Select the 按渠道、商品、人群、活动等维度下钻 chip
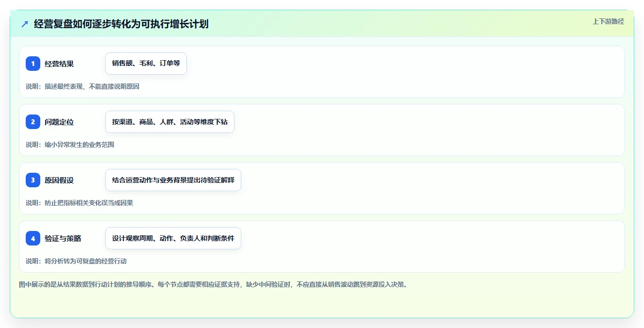644x328 pixels. click(170, 122)
